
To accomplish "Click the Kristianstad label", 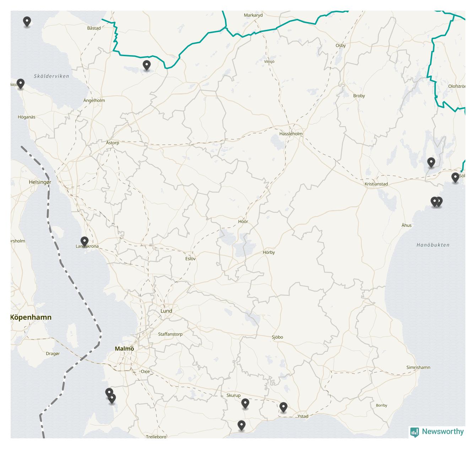I will pyautogui.click(x=376, y=184).
